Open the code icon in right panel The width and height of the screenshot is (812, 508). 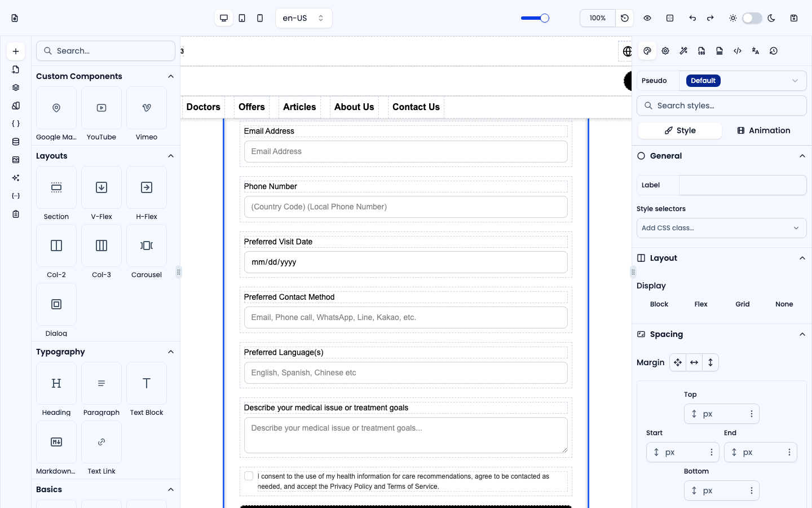pos(738,51)
